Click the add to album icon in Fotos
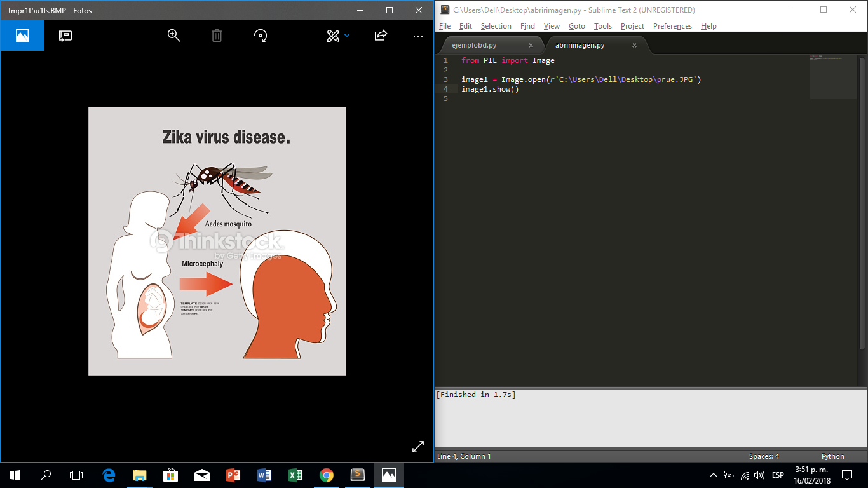Viewport: 868px width, 488px height. click(x=65, y=36)
